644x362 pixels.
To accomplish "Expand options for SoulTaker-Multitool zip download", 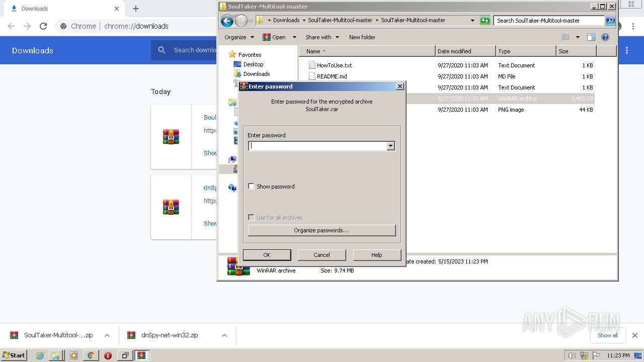I will 107,335.
